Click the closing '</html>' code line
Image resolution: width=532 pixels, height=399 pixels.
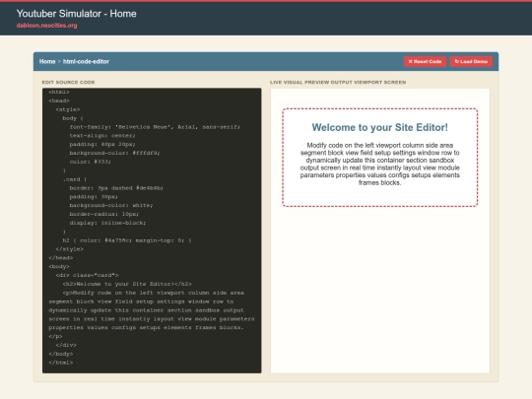point(61,363)
